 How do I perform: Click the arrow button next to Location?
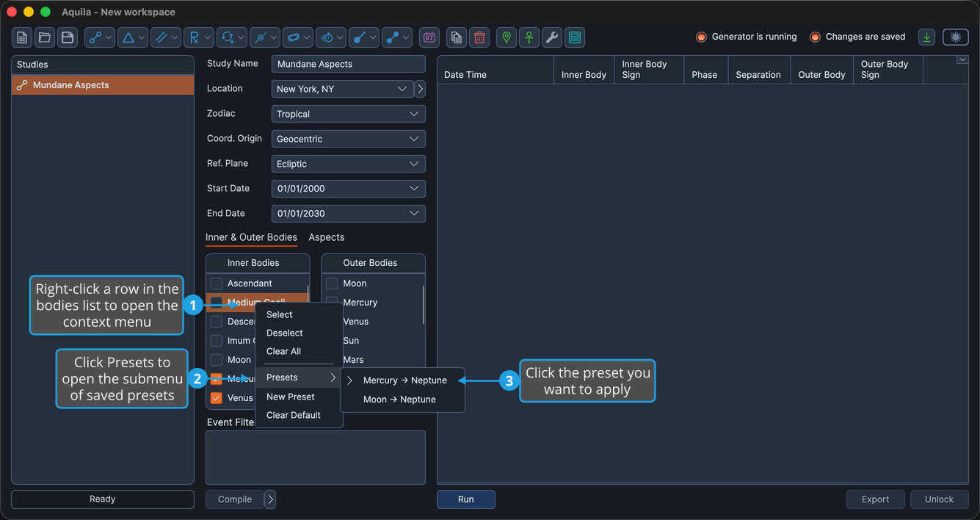(420, 89)
